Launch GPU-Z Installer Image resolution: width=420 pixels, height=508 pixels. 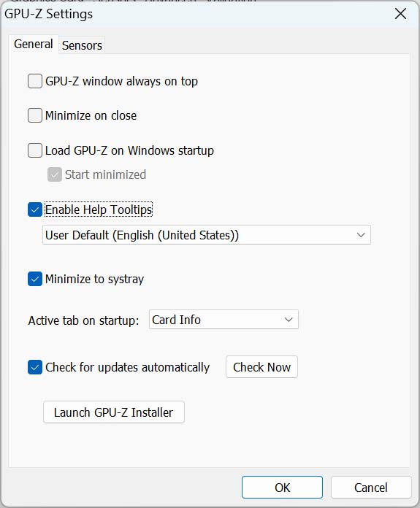114,412
